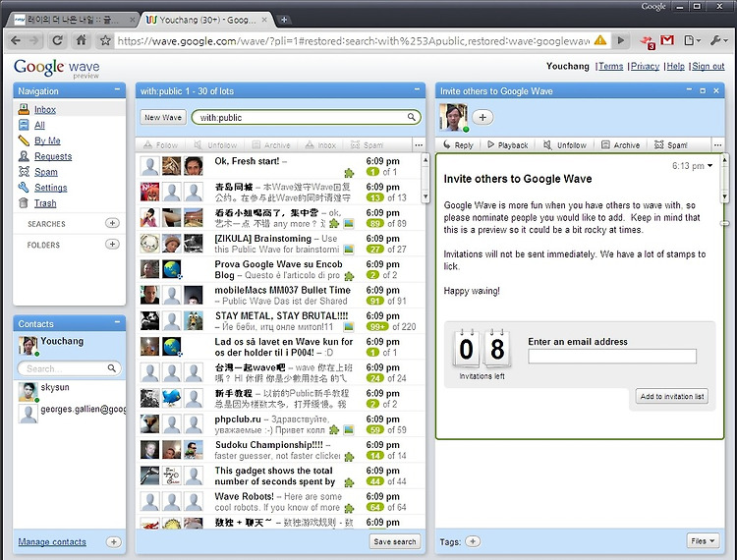
Task: Click the Gmail checker extension icon
Action: 667,40
